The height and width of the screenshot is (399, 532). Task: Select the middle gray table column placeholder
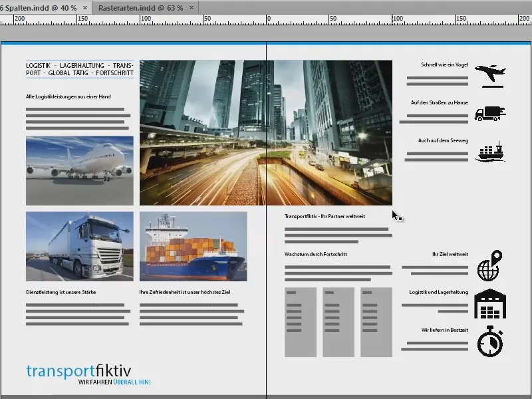click(338, 323)
